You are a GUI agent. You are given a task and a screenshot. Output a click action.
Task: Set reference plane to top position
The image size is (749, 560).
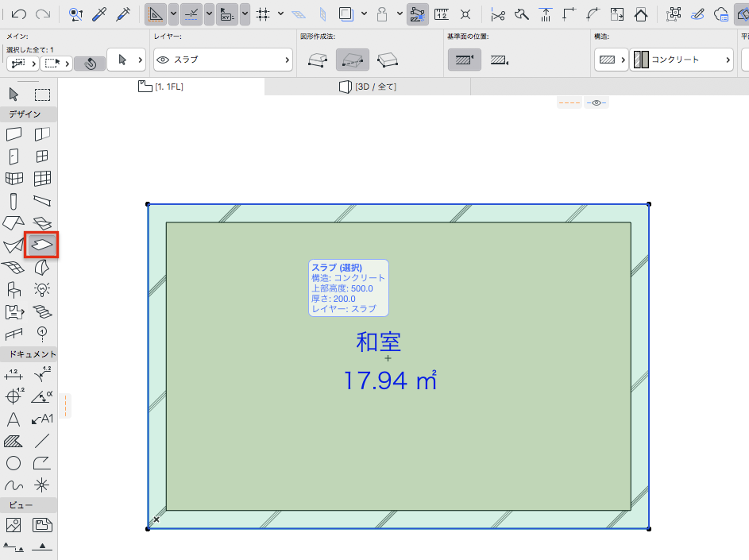(465, 60)
